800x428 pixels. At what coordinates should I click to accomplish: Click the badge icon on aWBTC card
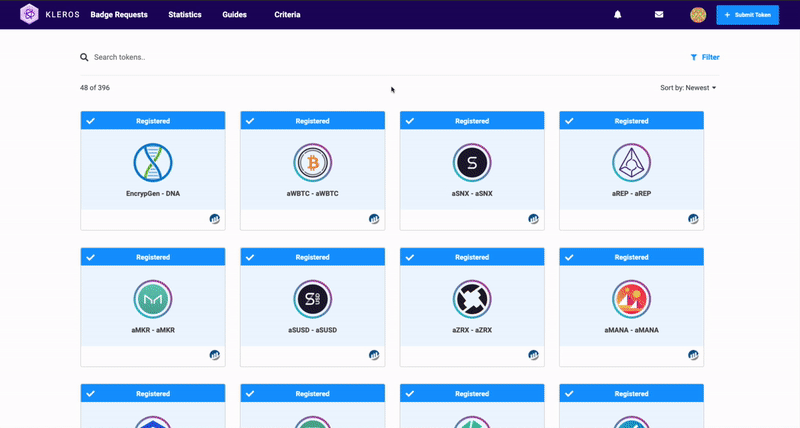pyautogui.click(x=374, y=219)
